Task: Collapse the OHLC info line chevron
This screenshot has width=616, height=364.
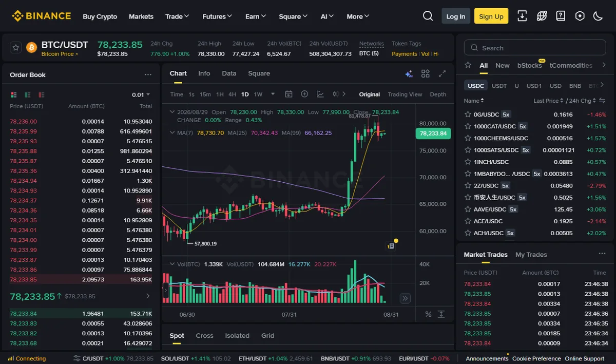Action: pos(172,112)
